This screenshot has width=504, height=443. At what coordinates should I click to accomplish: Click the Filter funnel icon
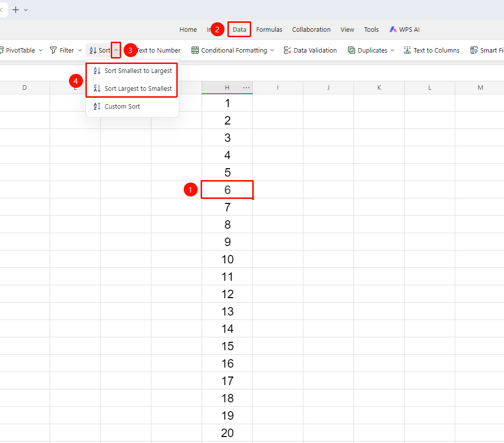click(x=53, y=51)
